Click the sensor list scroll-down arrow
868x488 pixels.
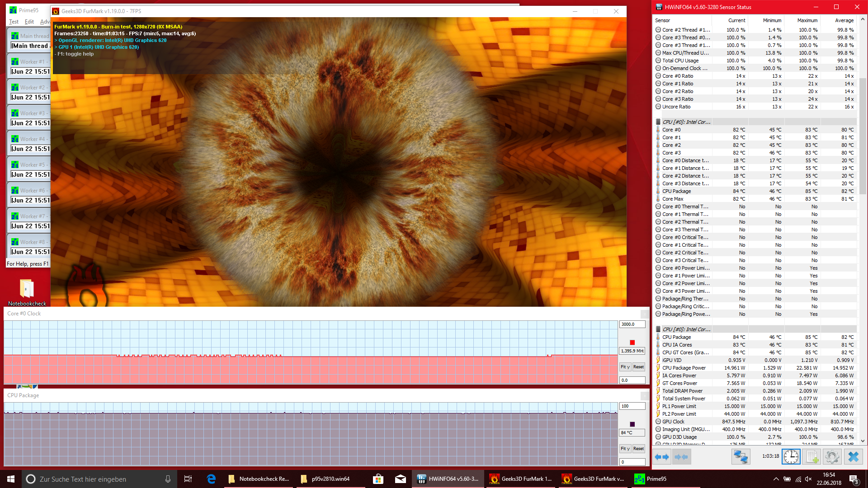(863, 441)
